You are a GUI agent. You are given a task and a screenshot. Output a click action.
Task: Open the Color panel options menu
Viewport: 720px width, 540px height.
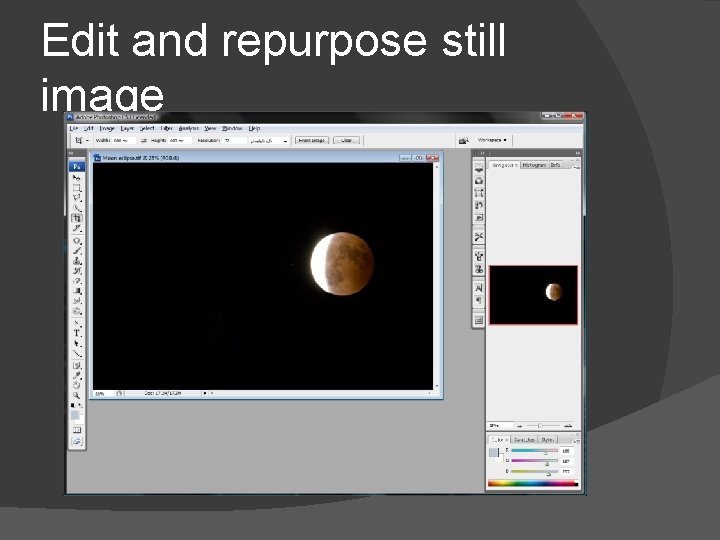coord(577,440)
